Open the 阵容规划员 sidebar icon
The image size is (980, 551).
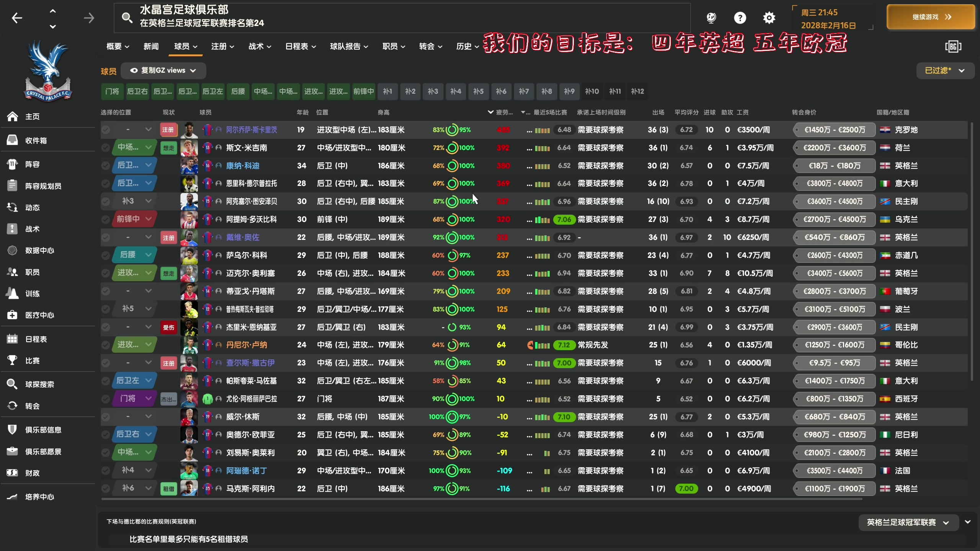[x=12, y=186]
